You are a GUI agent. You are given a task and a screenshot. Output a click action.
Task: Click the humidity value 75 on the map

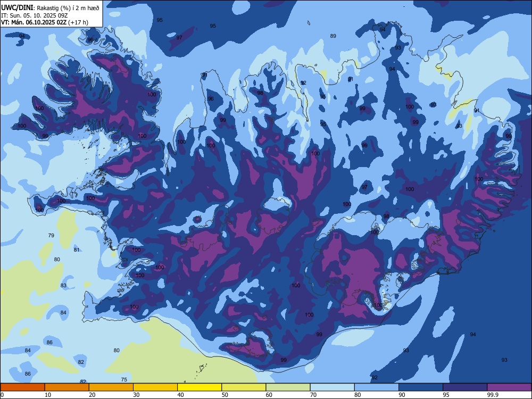pos(124,380)
